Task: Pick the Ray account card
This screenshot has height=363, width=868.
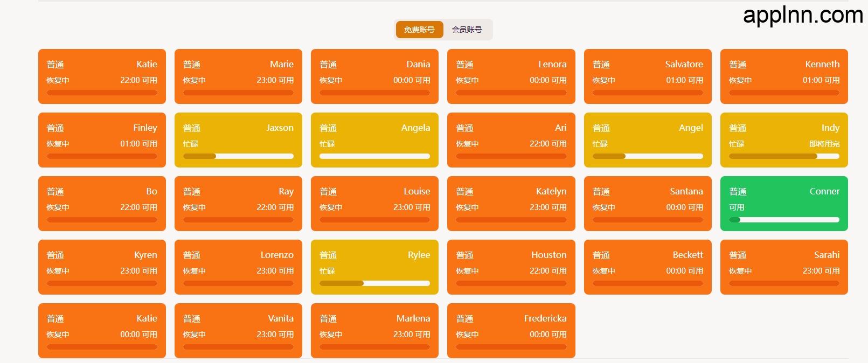Action: click(238, 204)
